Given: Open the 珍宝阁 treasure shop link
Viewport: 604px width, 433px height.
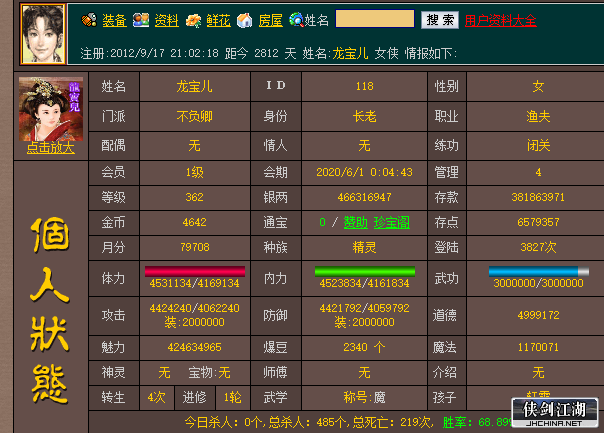Looking at the screenshot, I should pos(391,223).
